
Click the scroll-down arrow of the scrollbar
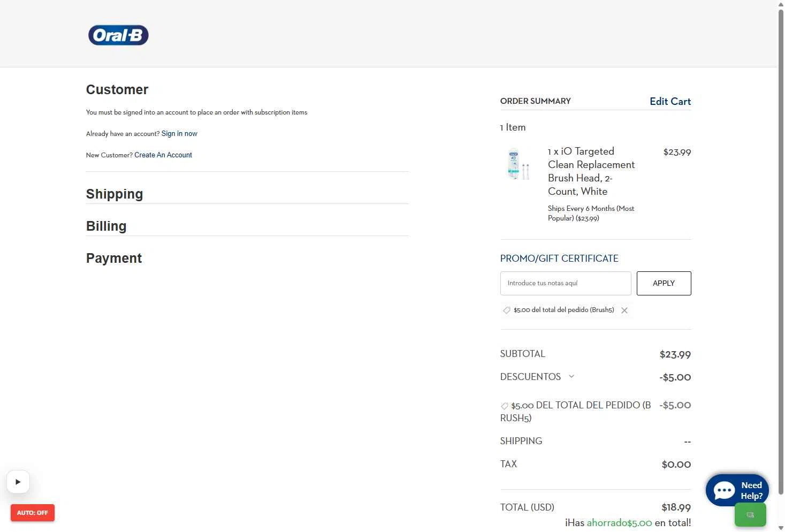point(781,528)
